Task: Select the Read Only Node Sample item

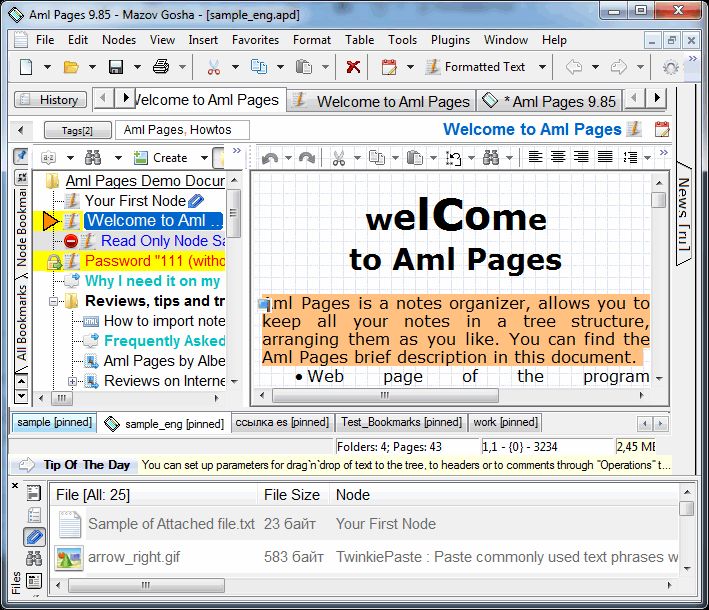Action: 163,241
